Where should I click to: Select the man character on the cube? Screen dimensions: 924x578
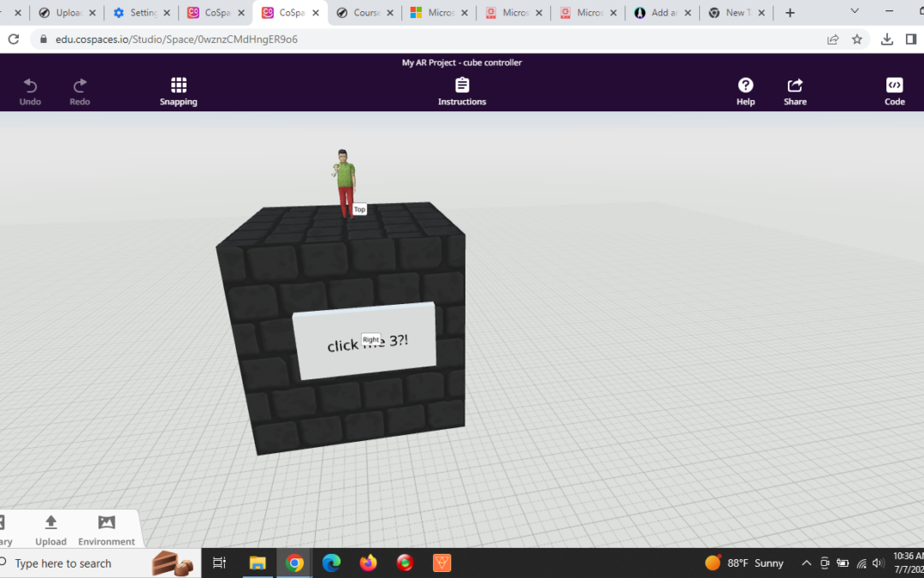tap(345, 183)
